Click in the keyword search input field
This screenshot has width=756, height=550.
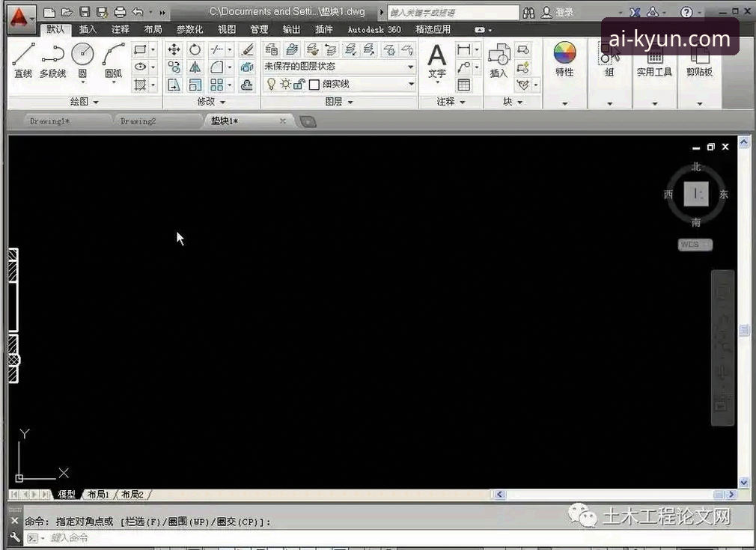click(x=453, y=13)
